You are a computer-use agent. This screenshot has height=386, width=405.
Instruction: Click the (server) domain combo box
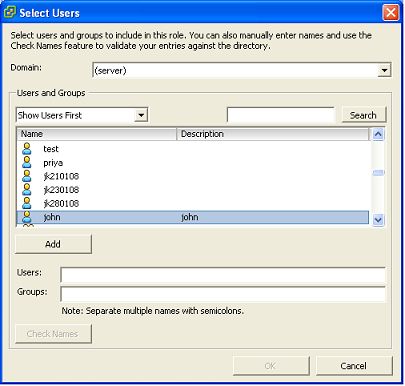[242, 70]
